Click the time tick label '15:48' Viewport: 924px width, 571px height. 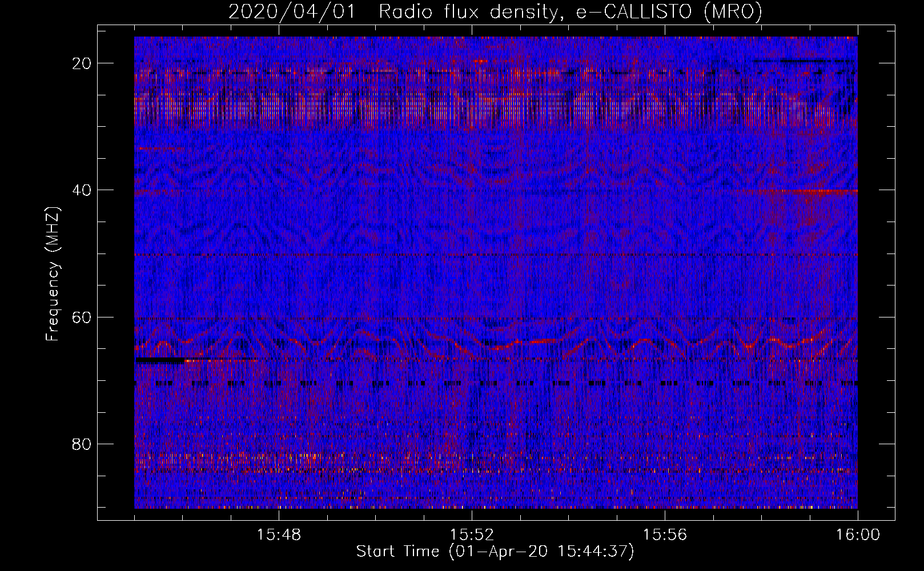279,535
